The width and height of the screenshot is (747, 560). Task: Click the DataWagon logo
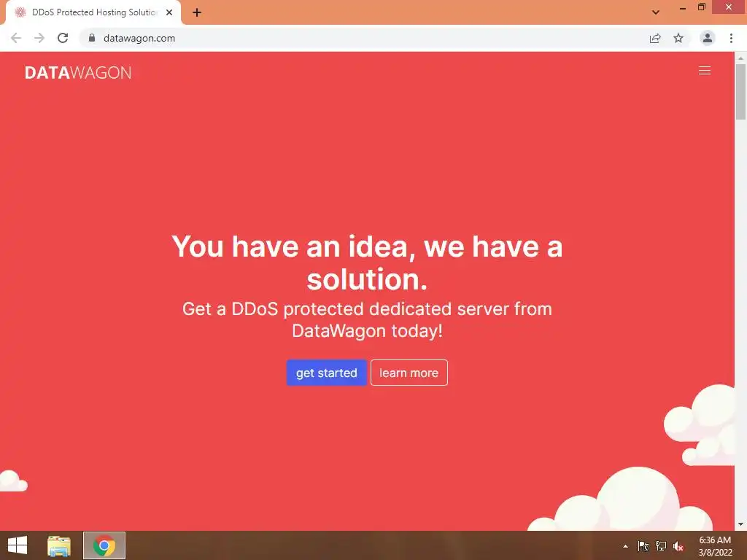click(x=78, y=72)
